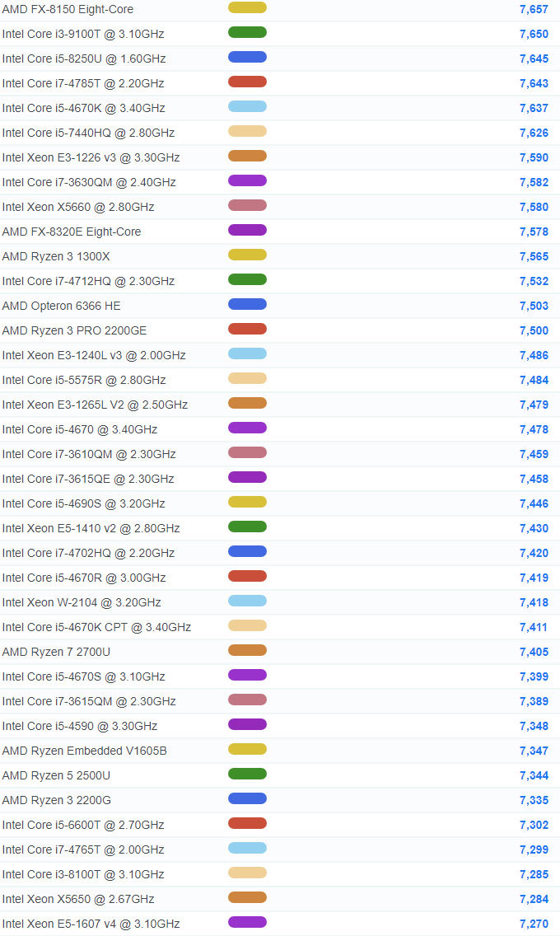Select Intel Core i5-4670K CPT name
The height and width of the screenshot is (936, 560).
point(96,627)
